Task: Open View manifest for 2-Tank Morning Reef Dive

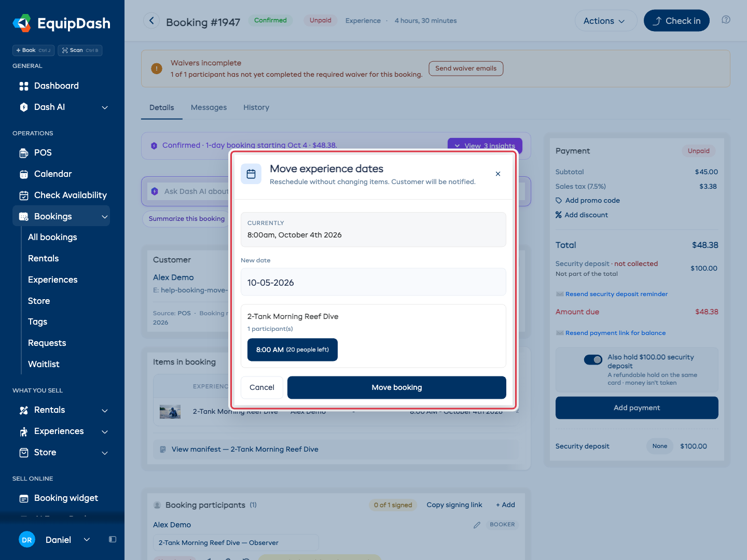Action: click(245, 449)
